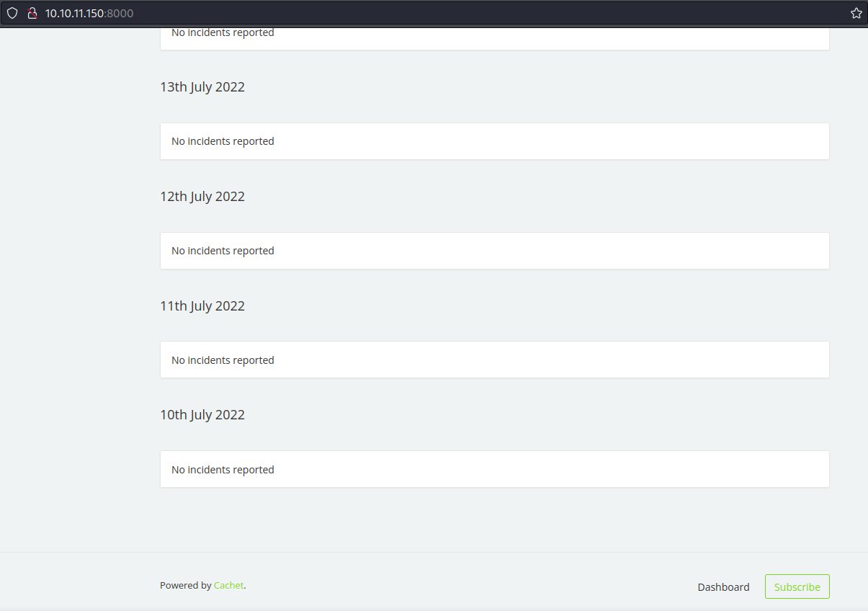Click the No incidents card under 10th July

coord(494,469)
